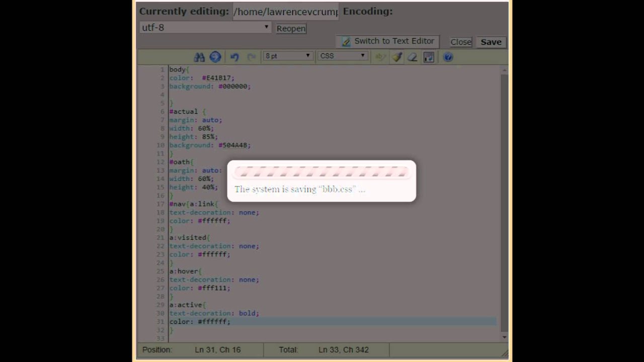This screenshot has height=362, width=644.
Task: Toggle the fullscreen editor window icon
Action: click(x=429, y=57)
